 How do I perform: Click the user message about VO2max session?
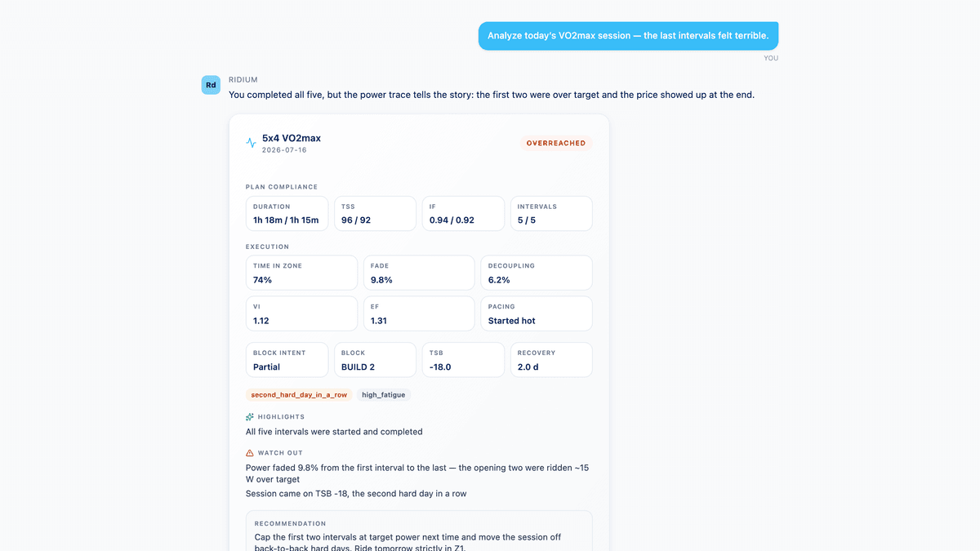point(628,36)
